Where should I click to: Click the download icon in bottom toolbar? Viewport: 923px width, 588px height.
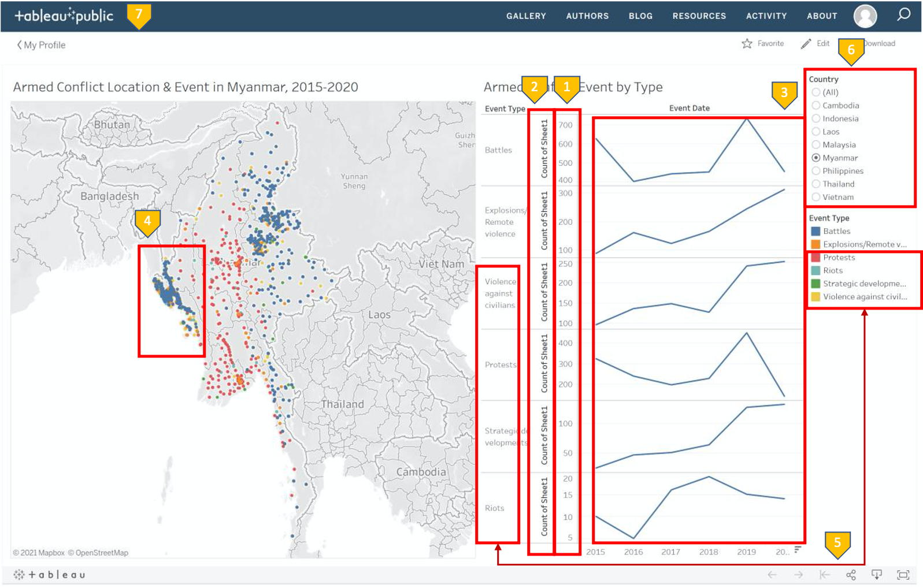point(877,575)
